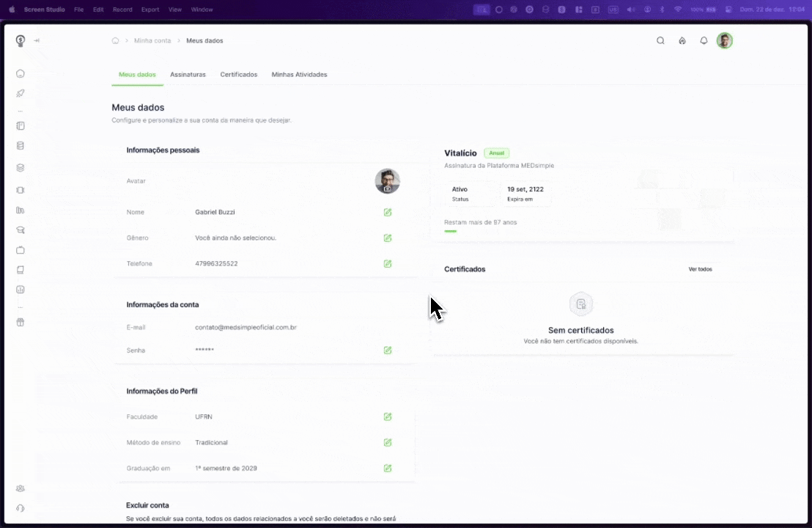Click the search magnifier icon in header
This screenshot has width=812, height=528.
coord(660,41)
